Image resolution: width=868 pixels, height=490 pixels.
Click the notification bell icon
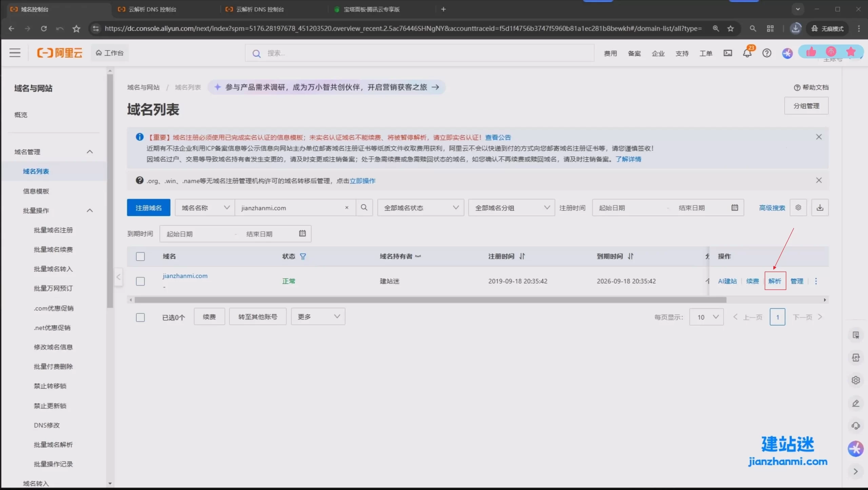pyautogui.click(x=747, y=53)
